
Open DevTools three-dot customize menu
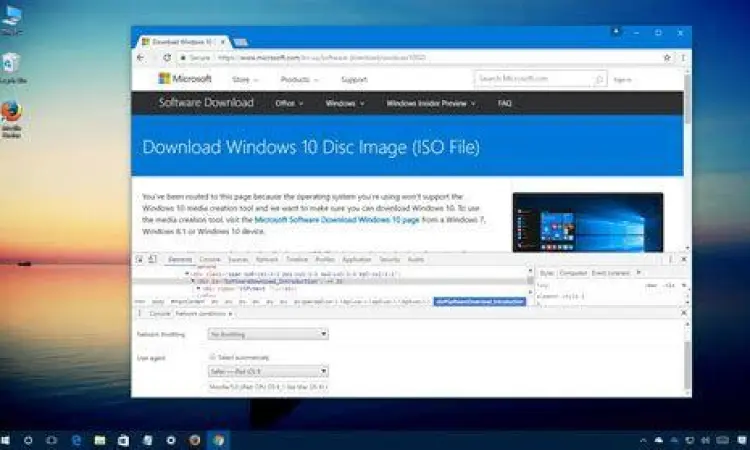point(670,259)
